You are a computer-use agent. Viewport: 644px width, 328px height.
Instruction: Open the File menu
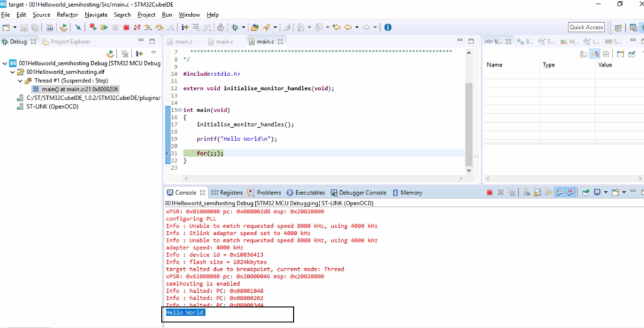click(5, 15)
